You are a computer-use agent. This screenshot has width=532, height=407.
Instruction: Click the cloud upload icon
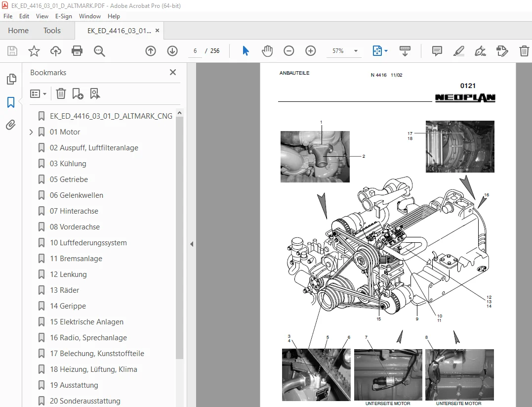[x=56, y=51]
